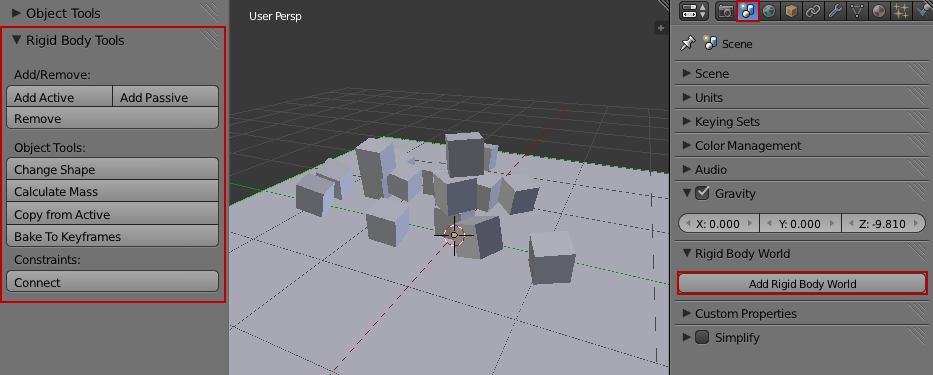Click the 3D cursor in the viewport
933x375 pixels.
point(454,235)
